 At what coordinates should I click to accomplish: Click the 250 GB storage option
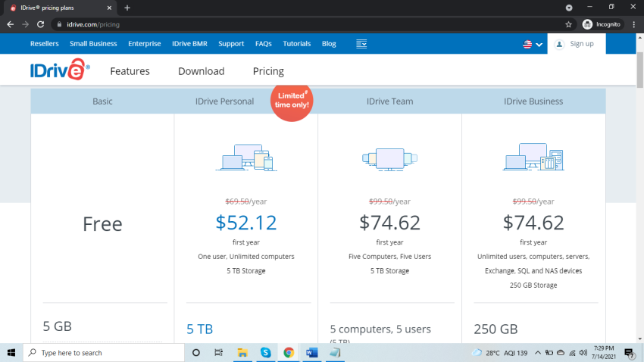click(496, 329)
